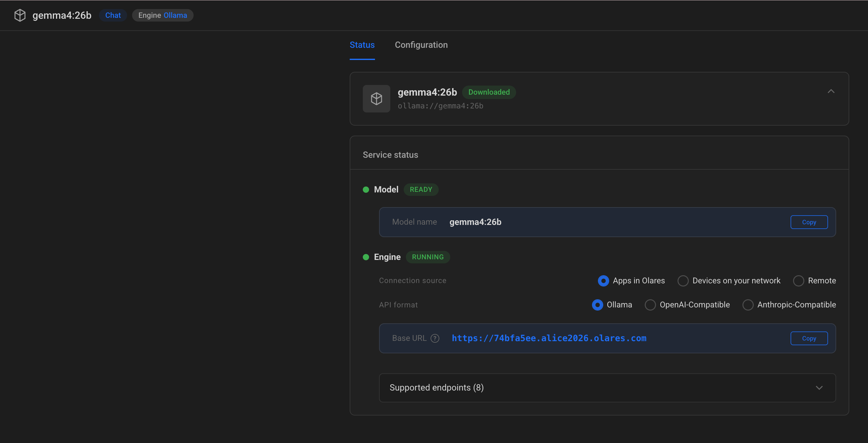Screen dimensions: 868x443
Task: Click the 'Model name' label in the field
Action: pyautogui.click(x=414, y=222)
